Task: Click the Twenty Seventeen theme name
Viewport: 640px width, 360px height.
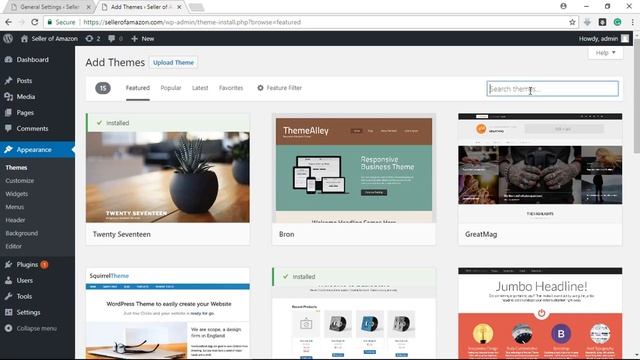Action: [122, 234]
